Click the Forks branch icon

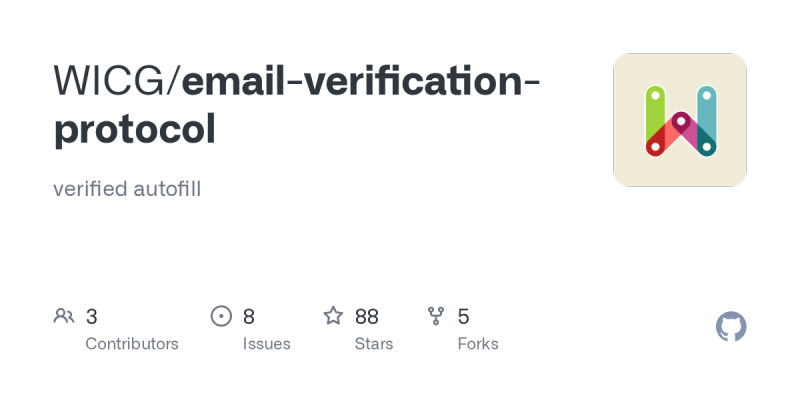[436, 317]
